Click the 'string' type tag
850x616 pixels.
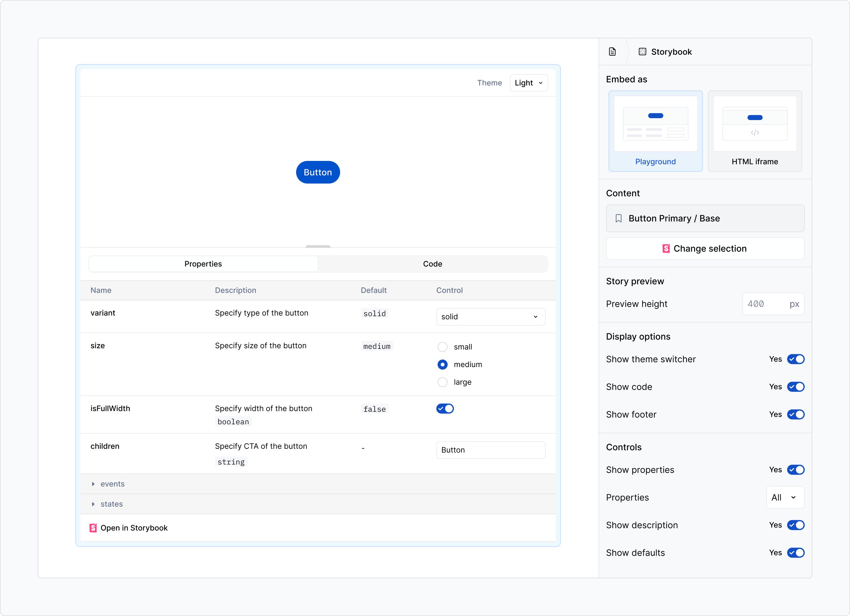point(231,462)
